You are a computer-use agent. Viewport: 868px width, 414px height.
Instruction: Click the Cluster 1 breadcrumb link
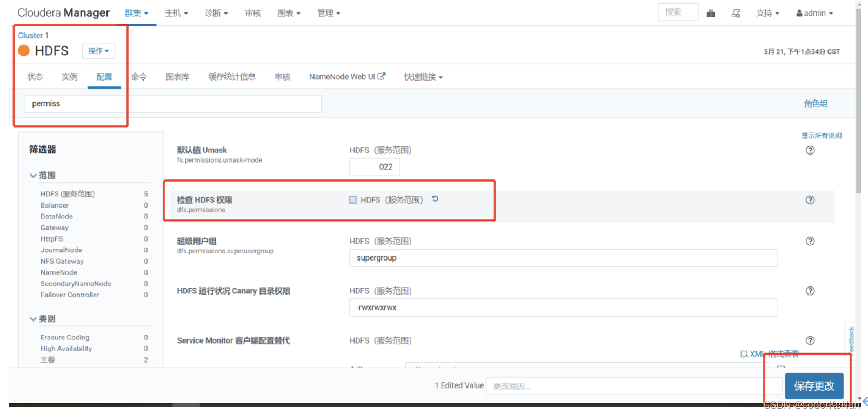point(34,35)
